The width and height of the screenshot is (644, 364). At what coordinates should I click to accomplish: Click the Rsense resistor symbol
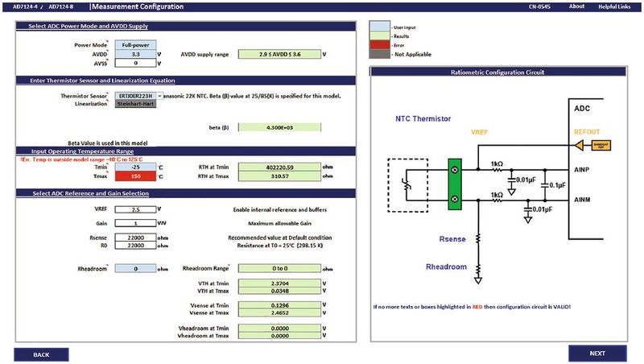478,238
